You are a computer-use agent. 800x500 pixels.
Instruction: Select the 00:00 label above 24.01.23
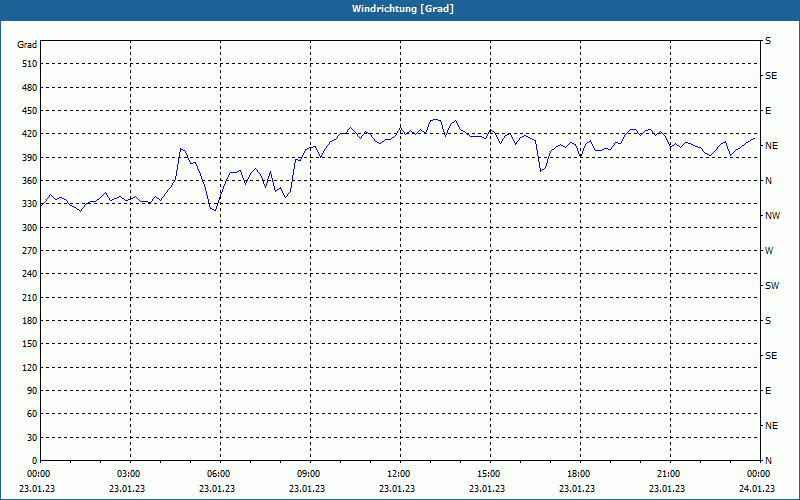tap(758, 474)
